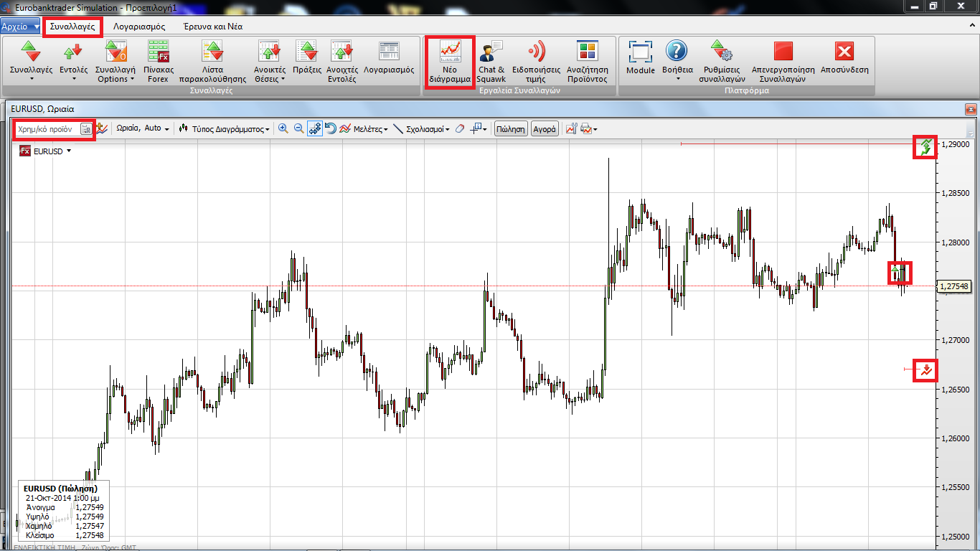
Task: Open Ανοικτές Θέσεις open positions
Action: 270,61
